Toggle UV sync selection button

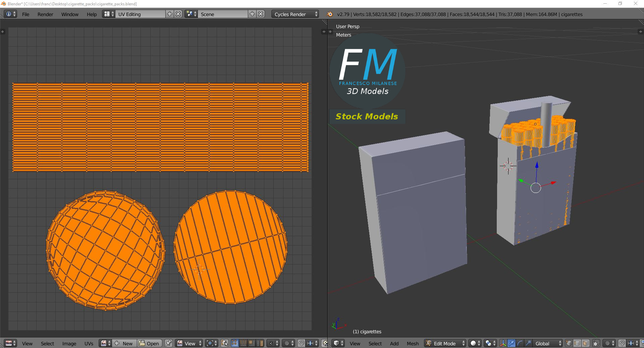(x=224, y=343)
